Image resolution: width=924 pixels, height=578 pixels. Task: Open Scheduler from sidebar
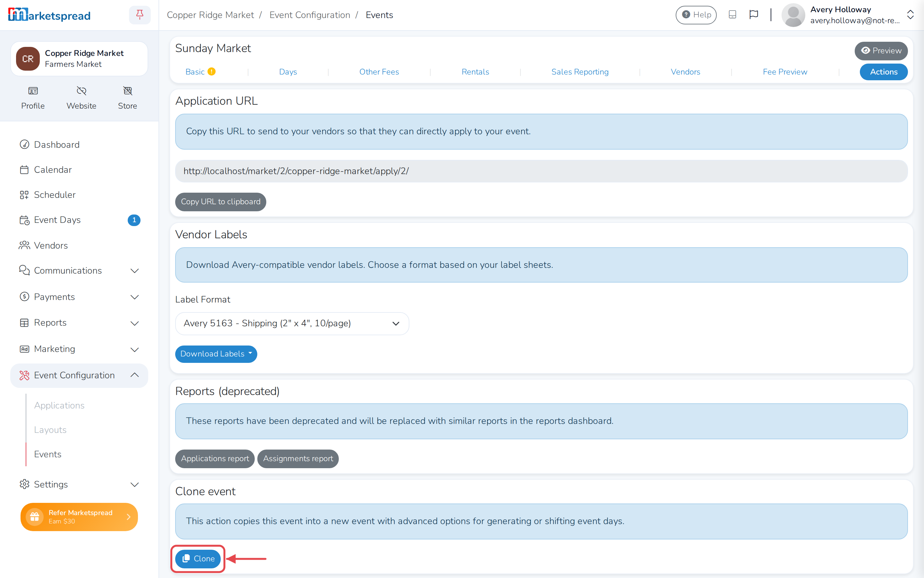click(79, 195)
